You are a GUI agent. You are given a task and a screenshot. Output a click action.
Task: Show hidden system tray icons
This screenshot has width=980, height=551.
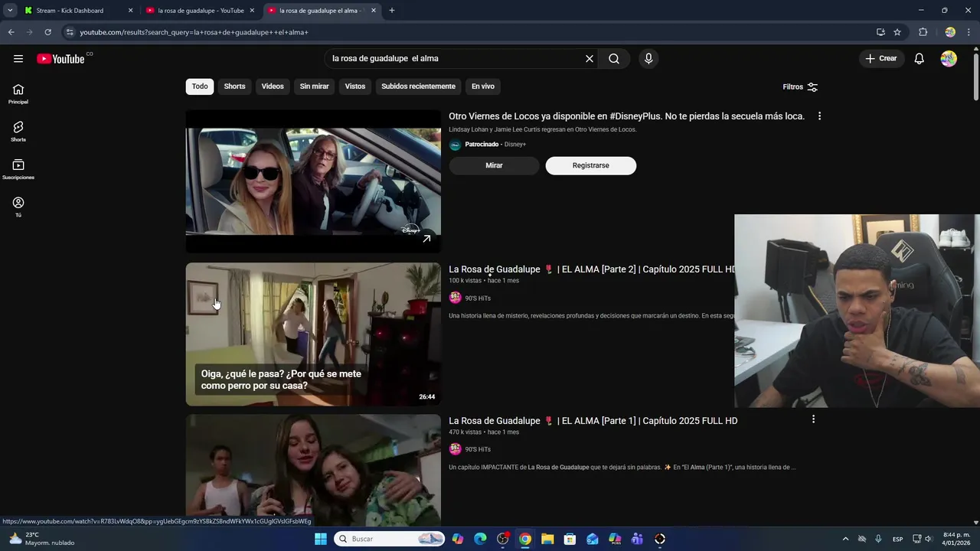pos(845,539)
